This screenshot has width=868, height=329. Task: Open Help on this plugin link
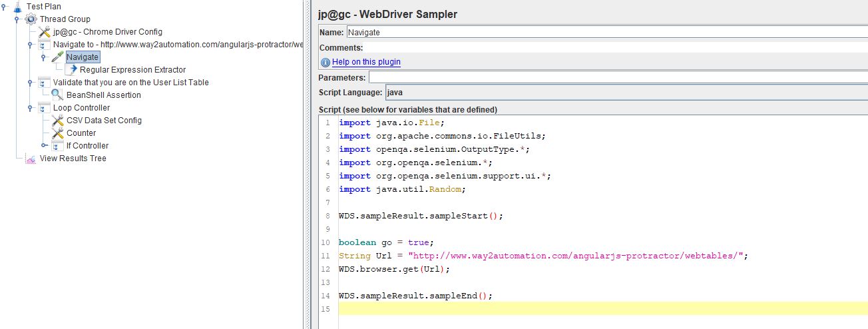[366, 62]
